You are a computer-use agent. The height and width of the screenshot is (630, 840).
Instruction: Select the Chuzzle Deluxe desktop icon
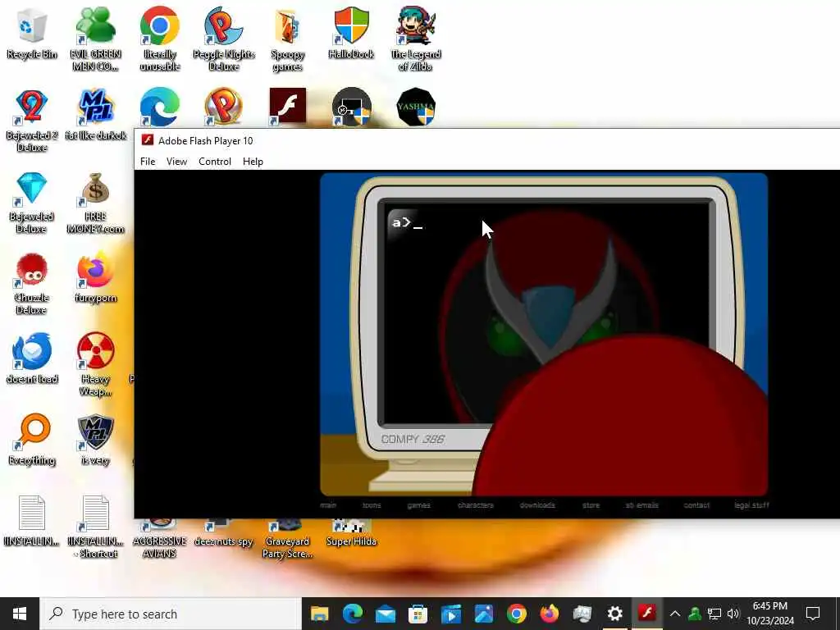(x=32, y=284)
